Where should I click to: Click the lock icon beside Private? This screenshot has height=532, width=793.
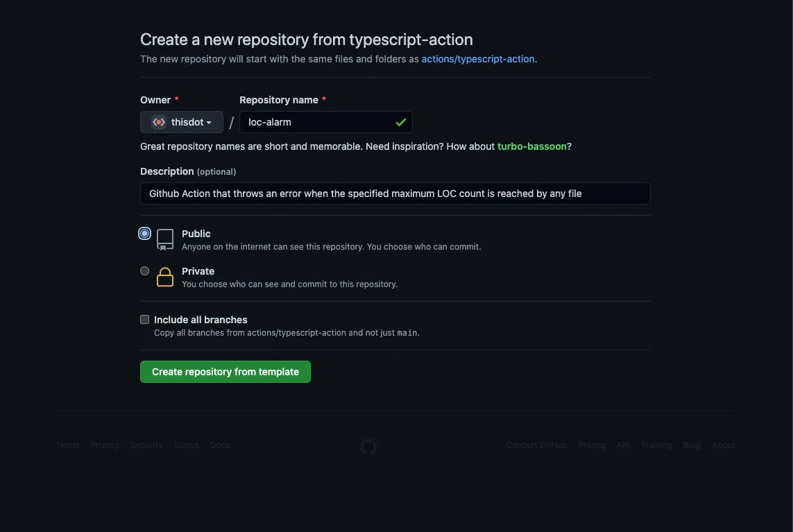pyautogui.click(x=164, y=277)
